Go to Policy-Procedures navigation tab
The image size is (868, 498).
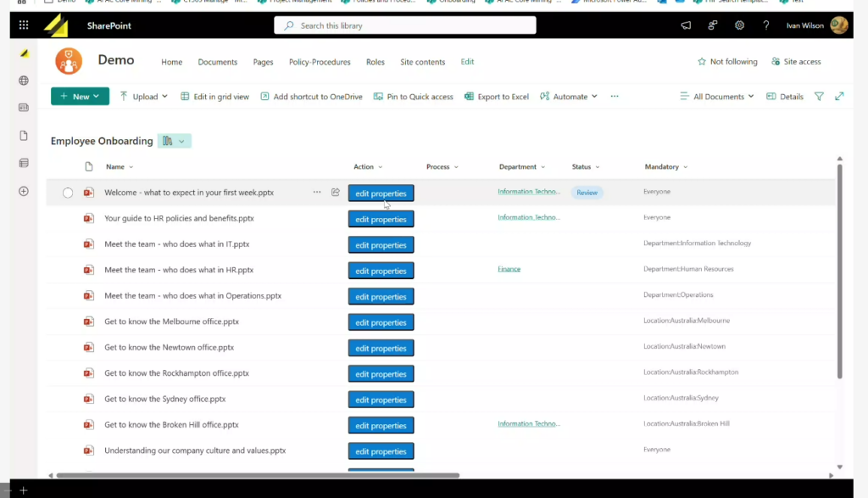(x=320, y=62)
